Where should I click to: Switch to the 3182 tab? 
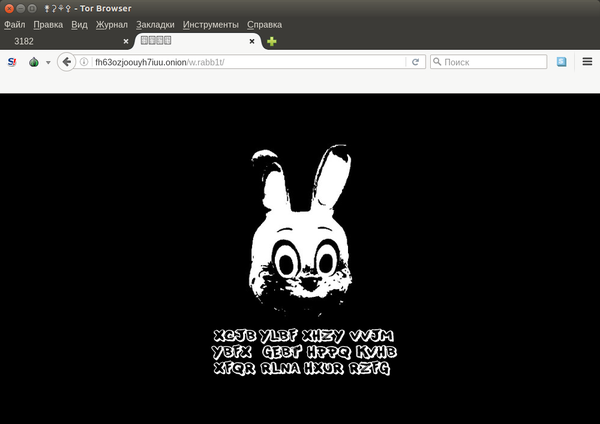60,42
